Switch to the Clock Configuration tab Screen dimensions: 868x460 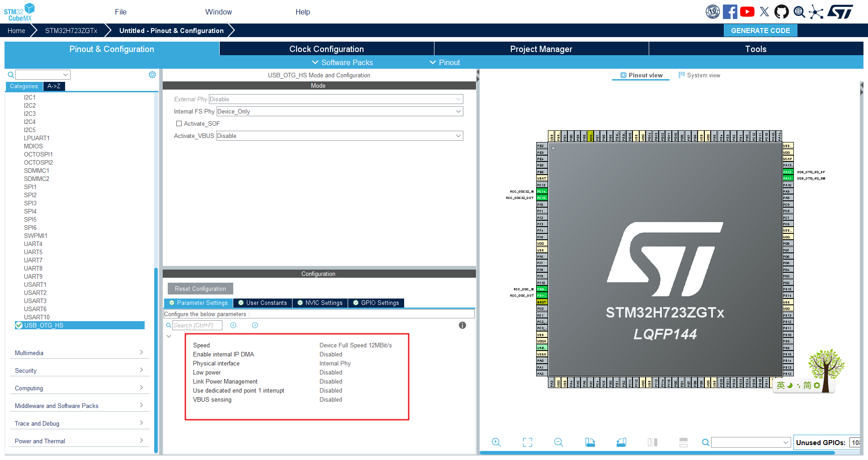pyautogui.click(x=326, y=49)
